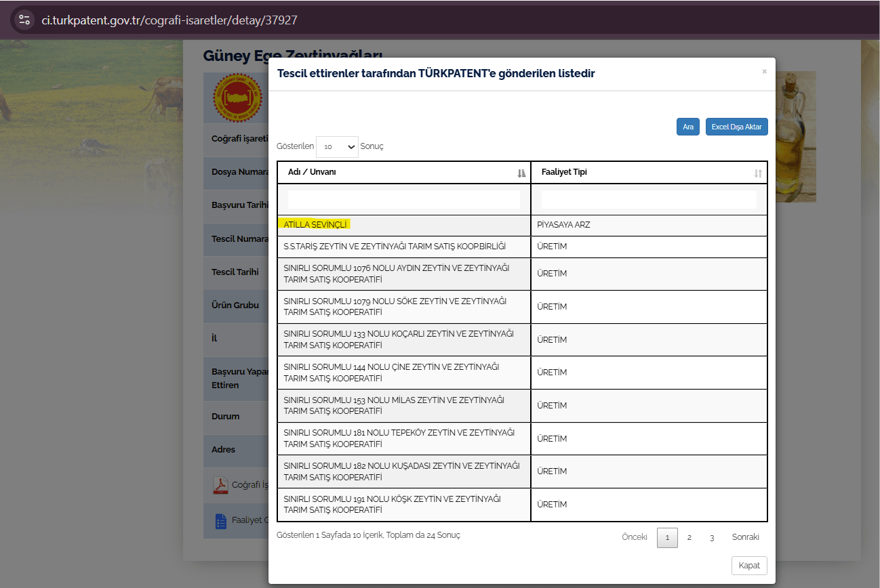Click the Ürün Grubu label on background page
The width and height of the screenshot is (880, 588).
235,306
